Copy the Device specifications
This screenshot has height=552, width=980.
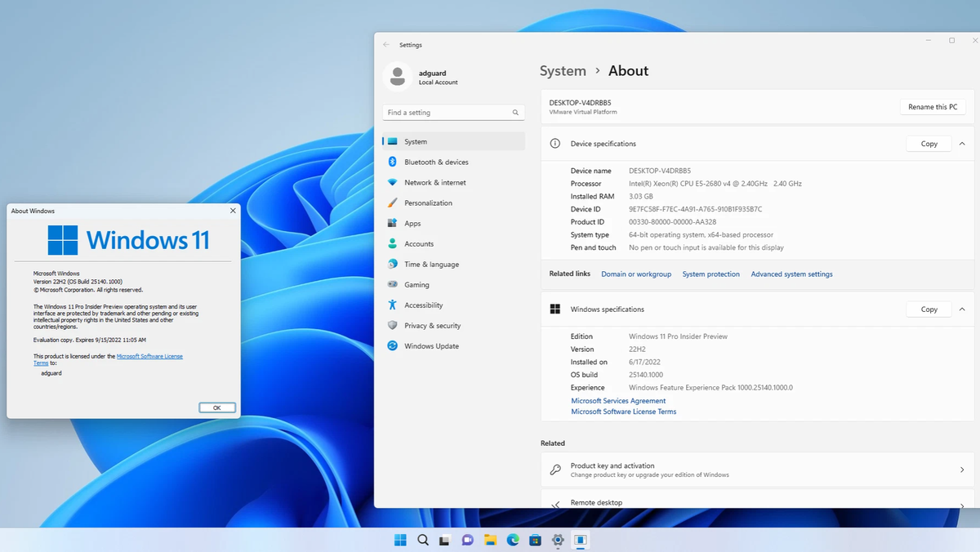pyautogui.click(x=929, y=144)
